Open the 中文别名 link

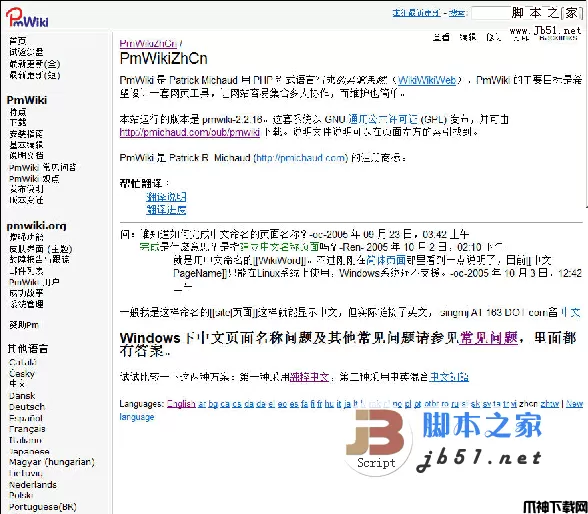pyautogui.click(x=449, y=376)
